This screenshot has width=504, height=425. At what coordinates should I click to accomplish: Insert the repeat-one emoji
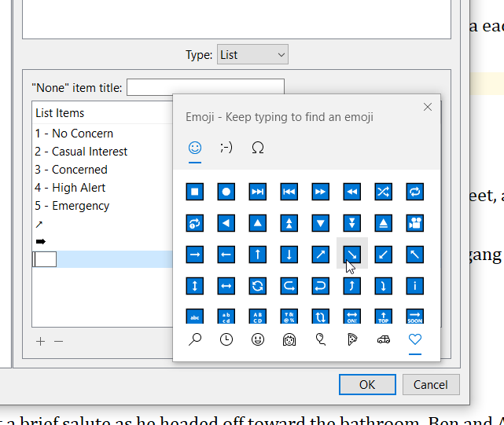point(194,223)
